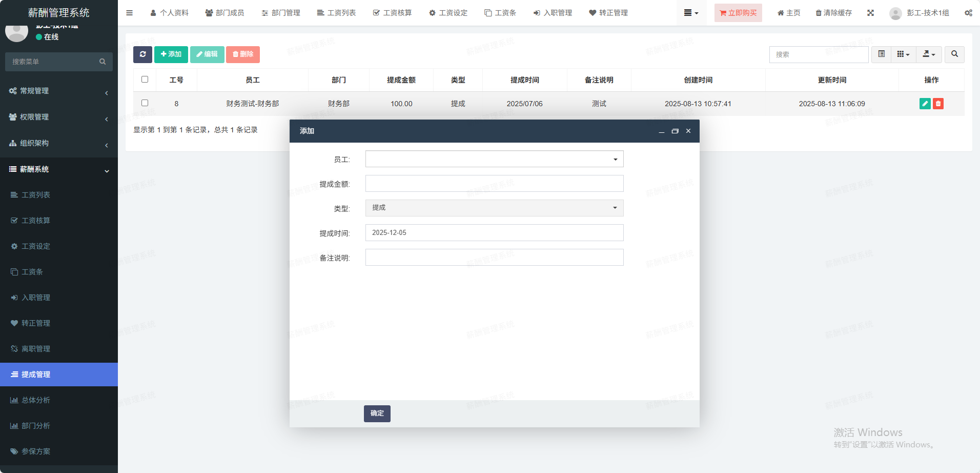This screenshot has height=473, width=980.
Task: Expand the 常规管理 sidebar menu
Action: point(58,91)
